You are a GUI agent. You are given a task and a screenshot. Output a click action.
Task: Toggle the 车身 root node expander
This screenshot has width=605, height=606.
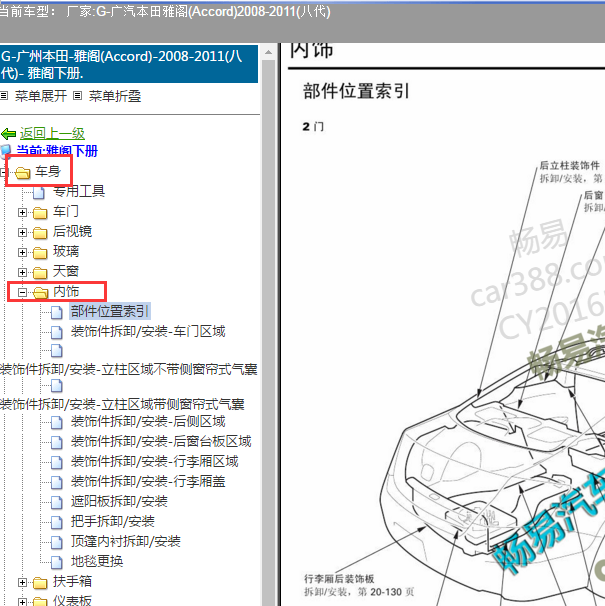point(3,172)
